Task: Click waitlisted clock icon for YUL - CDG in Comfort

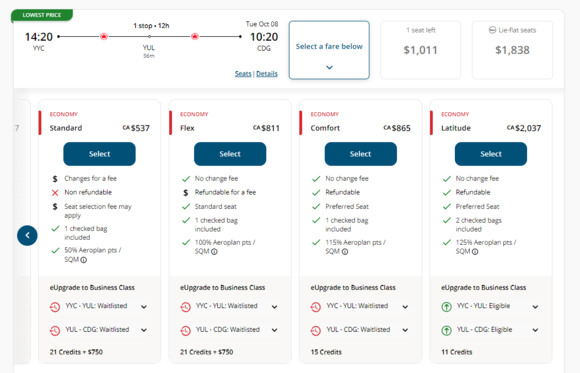Action: pos(316,330)
